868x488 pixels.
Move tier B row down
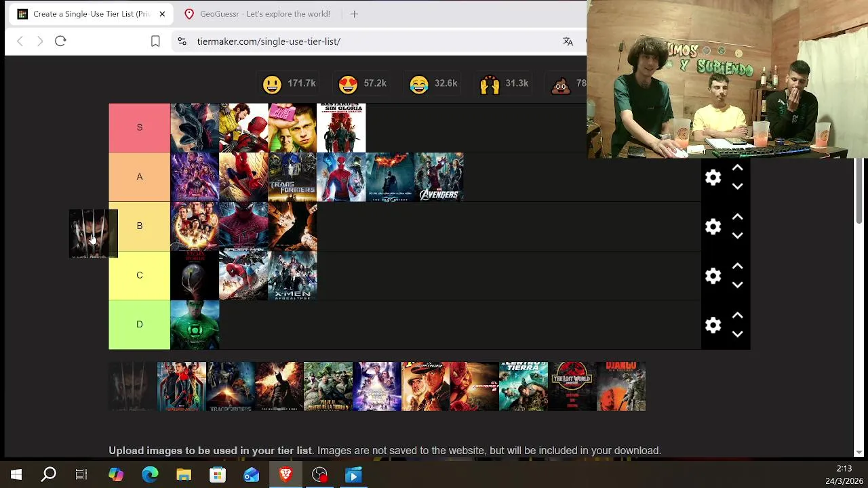737,236
